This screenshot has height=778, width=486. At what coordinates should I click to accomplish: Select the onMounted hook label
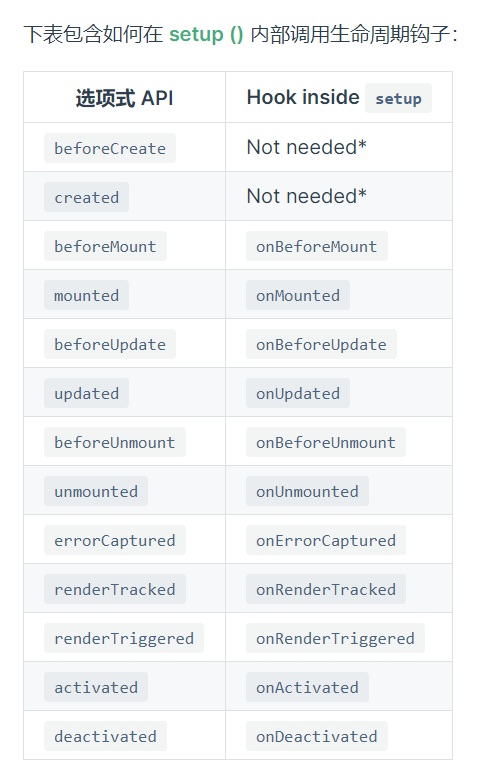coord(298,295)
